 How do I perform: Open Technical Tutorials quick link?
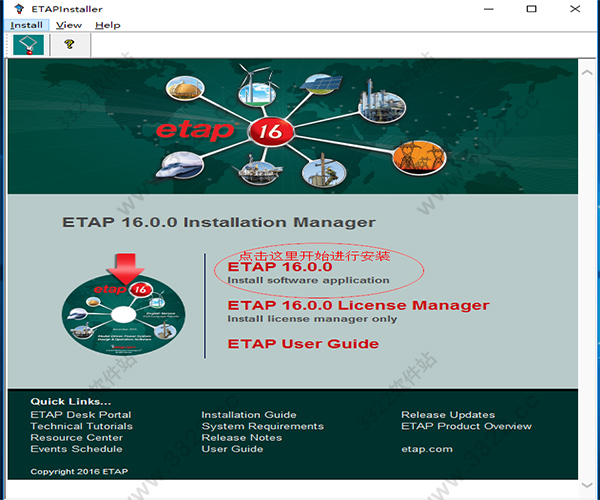(82, 426)
